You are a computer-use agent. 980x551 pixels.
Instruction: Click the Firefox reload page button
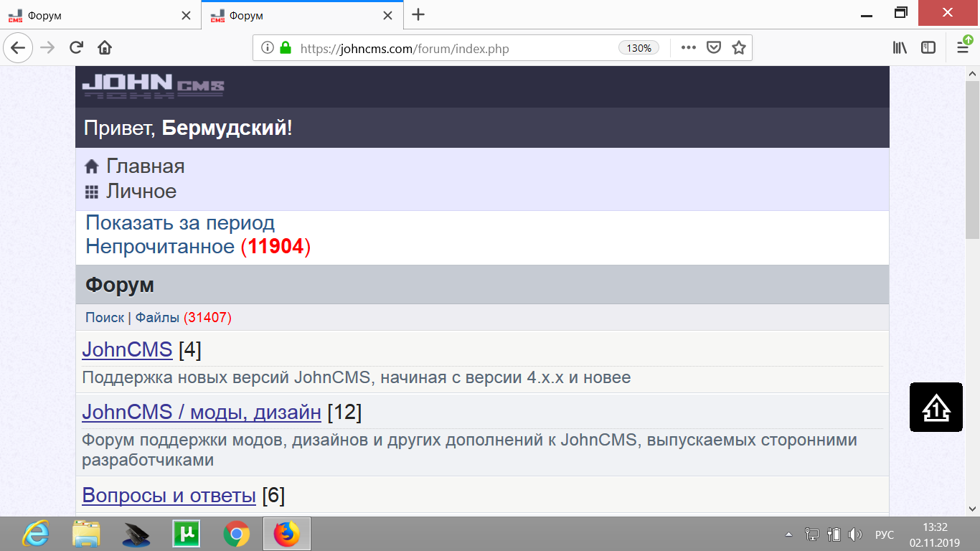tap(76, 48)
